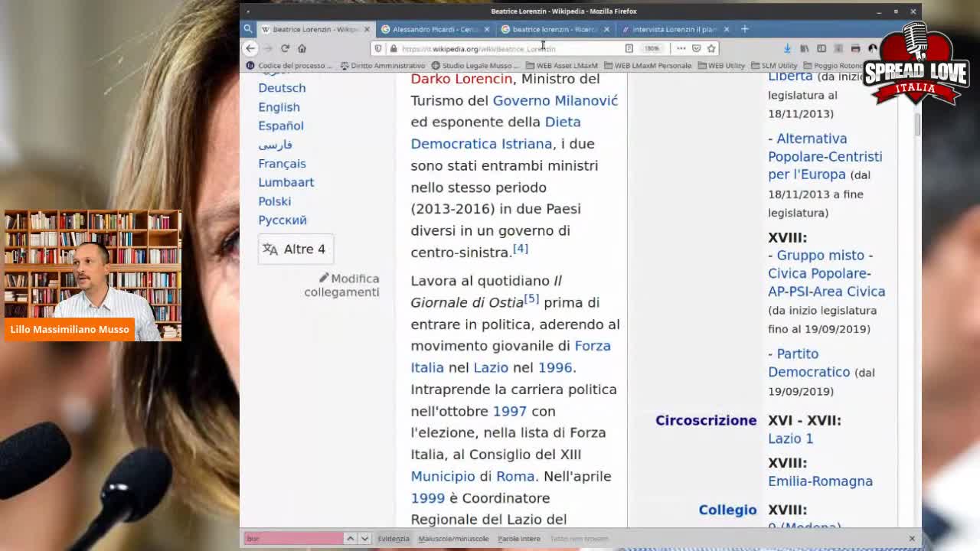Switch to Alessandro Picardi tab

tap(435, 29)
